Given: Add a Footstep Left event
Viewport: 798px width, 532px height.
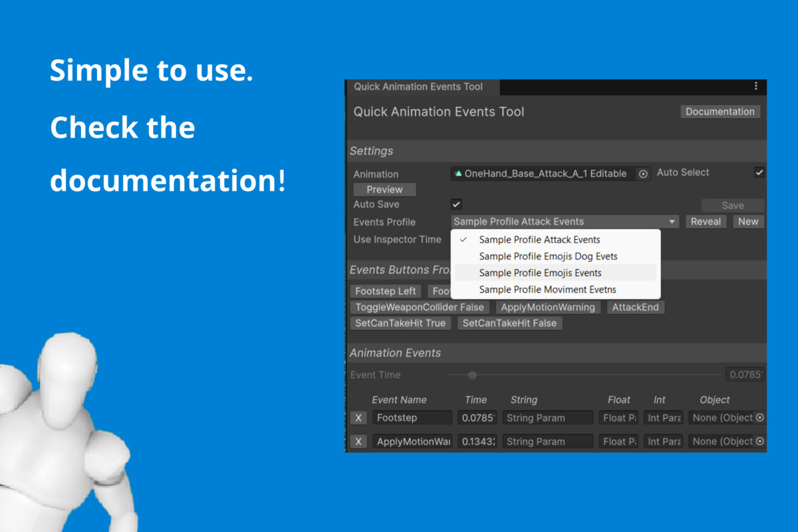Looking at the screenshot, I should pyautogui.click(x=386, y=291).
